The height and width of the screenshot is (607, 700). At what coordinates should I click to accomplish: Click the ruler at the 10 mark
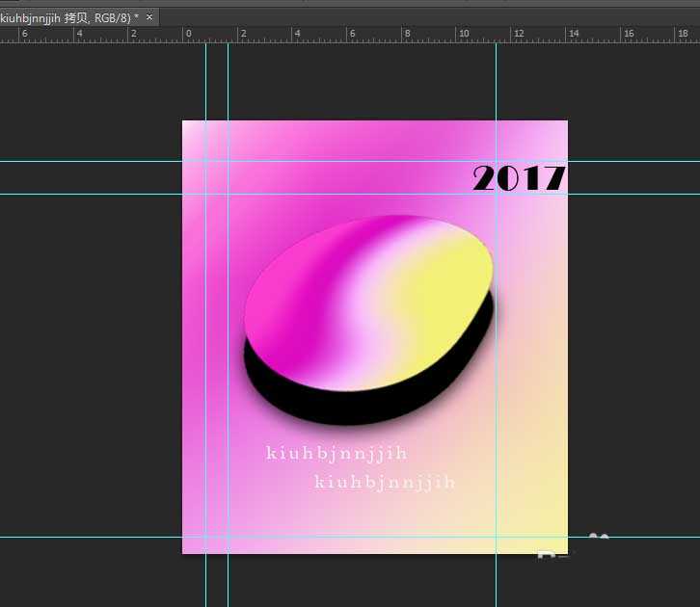[464, 35]
